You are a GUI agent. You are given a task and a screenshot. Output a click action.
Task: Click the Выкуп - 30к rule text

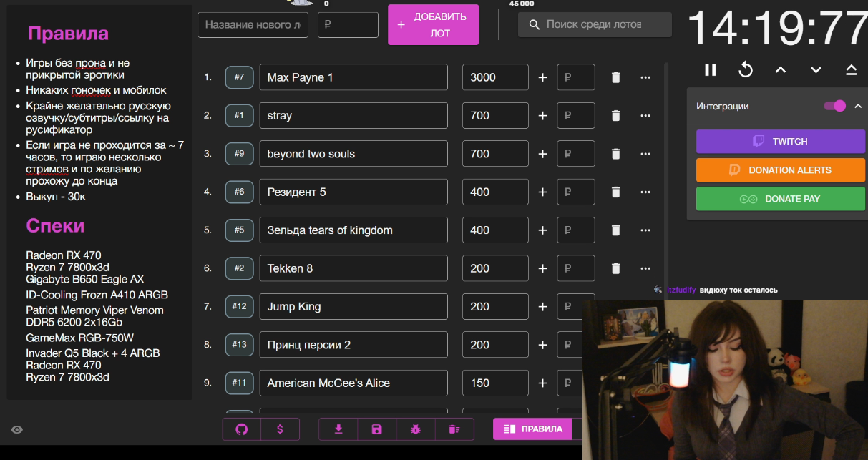[56, 197]
